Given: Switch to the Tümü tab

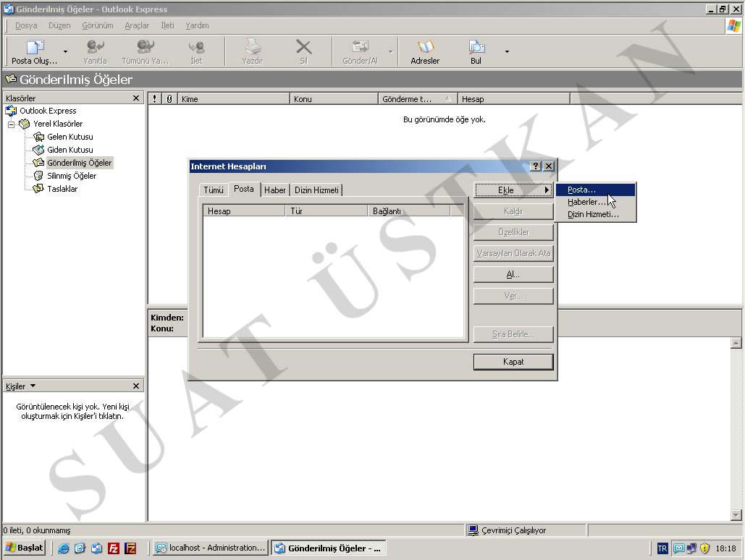Looking at the screenshot, I should click(214, 190).
